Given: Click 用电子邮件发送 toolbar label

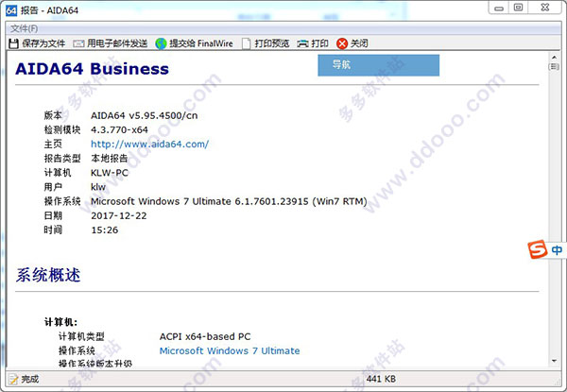Looking at the screenshot, I should point(117,43).
